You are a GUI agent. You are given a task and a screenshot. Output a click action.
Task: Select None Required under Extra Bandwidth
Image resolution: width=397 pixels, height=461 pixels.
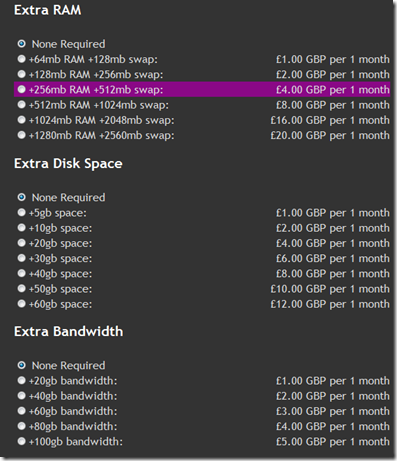[22, 365]
